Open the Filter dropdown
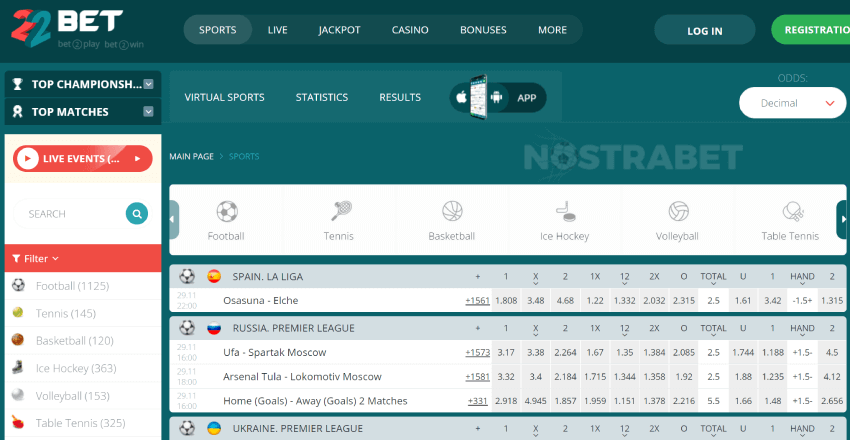850x440 pixels. pos(35,258)
